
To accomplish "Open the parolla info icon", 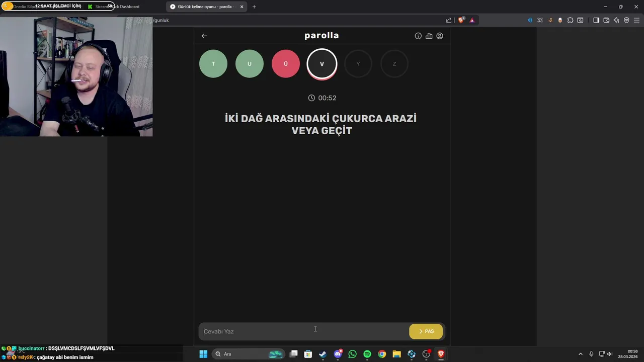I will (x=418, y=36).
